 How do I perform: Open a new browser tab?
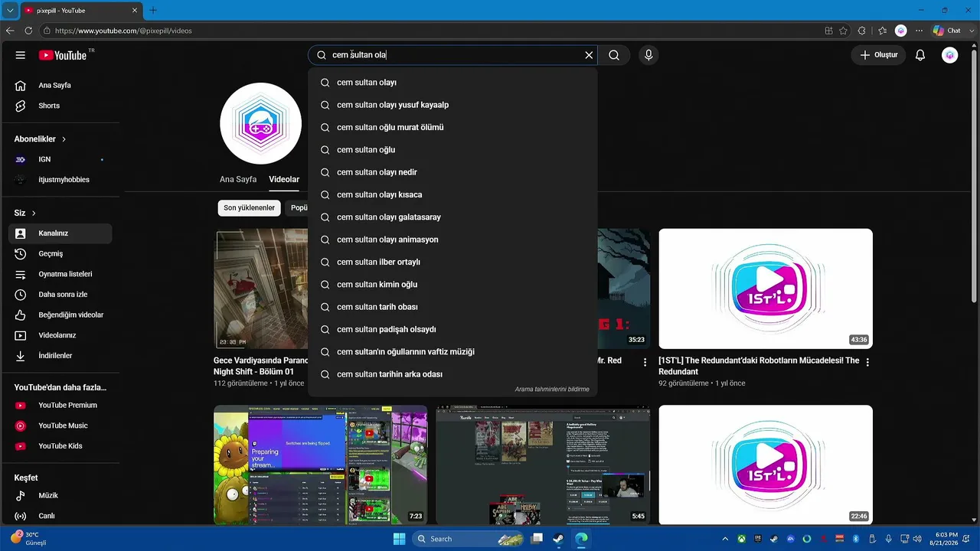[153, 10]
